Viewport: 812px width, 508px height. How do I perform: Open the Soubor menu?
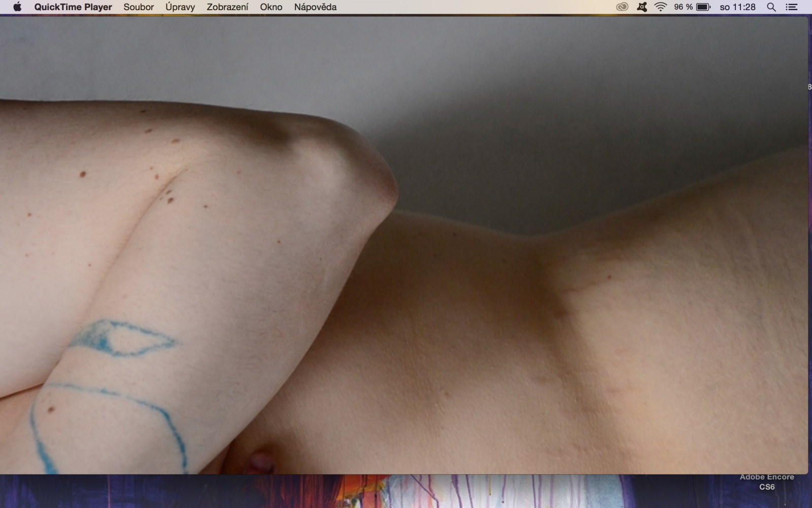pyautogui.click(x=139, y=7)
